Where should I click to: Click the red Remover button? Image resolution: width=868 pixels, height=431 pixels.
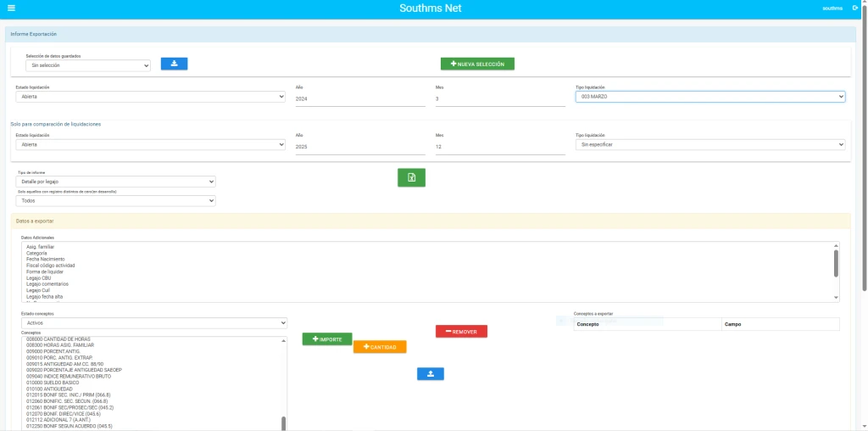click(x=461, y=331)
